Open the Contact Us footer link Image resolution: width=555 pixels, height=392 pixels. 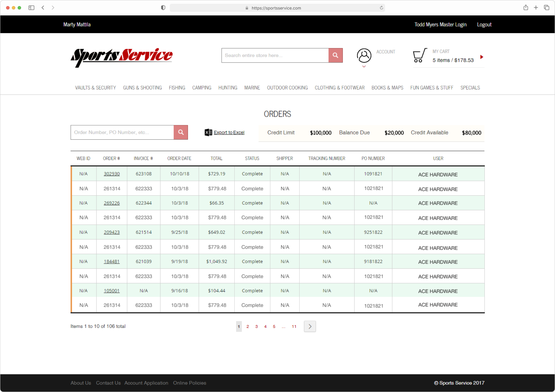point(108,383)
